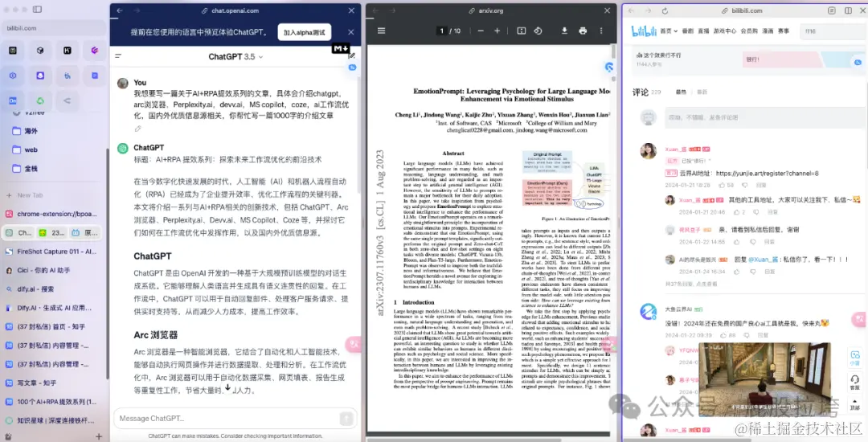Open the yunjie.art register link

click(x=767, y=173)
